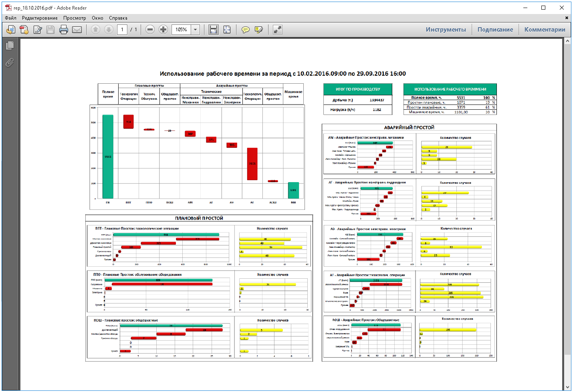Click the Print file icon
Image resolution: width=573 pixels, height=392 pixels.
coord(64,30)
